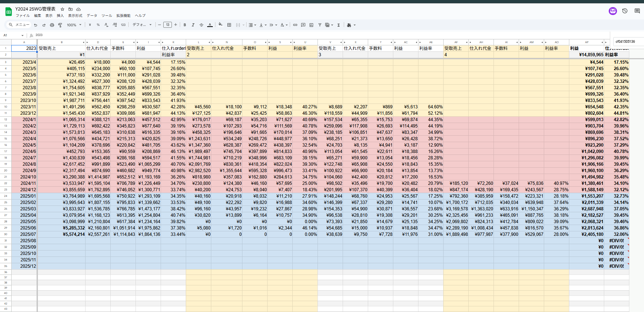The height and width of the screenshot is (312, 644).
Task: Open the borders tool
Action: 229,25
